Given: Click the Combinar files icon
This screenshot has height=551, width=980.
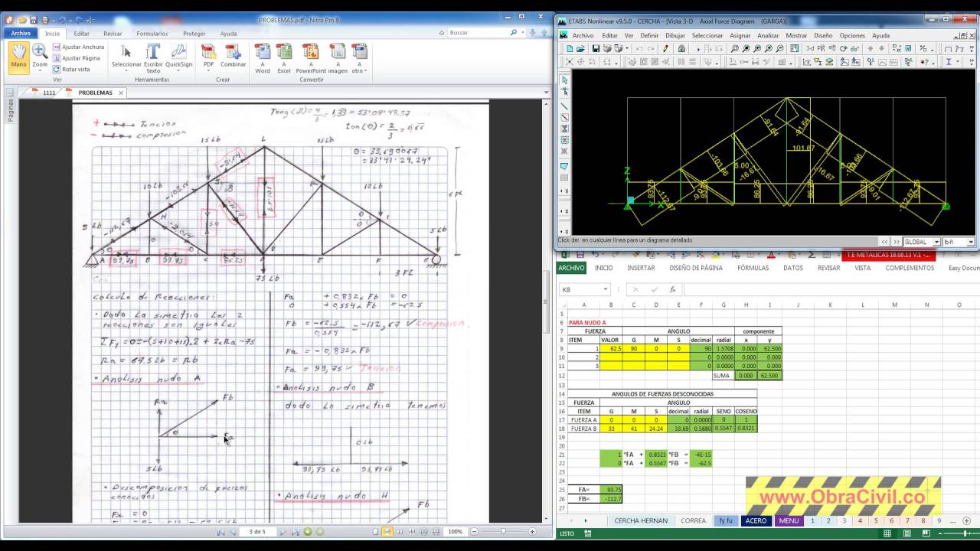Looking at the screenshot, I should (234, 56).
